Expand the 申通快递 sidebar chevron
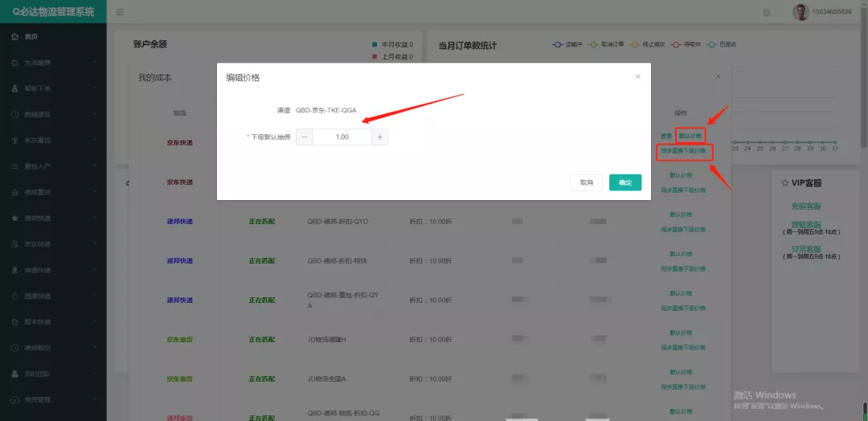This screenshot has height=421, width=868. (x=95, y=269)
